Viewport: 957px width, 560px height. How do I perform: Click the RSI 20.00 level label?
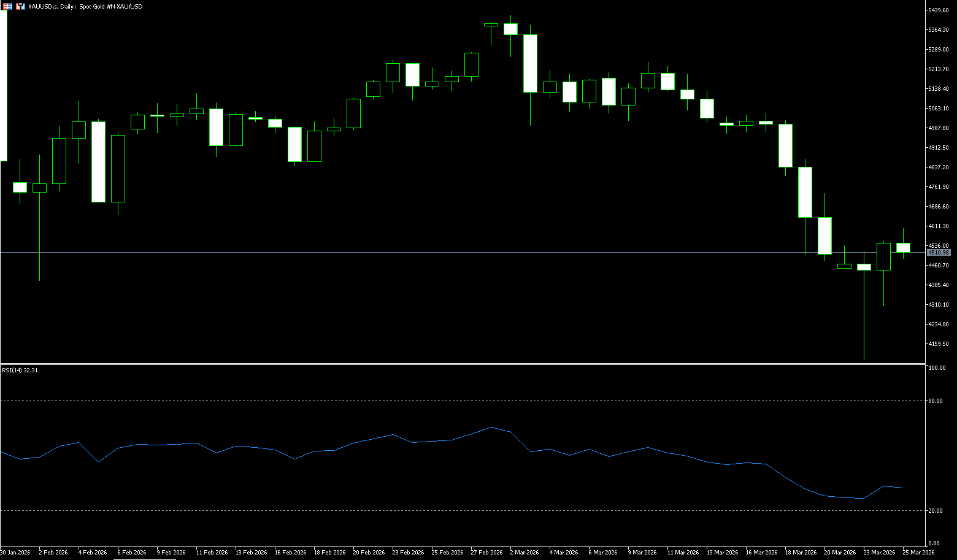(936, 511)
